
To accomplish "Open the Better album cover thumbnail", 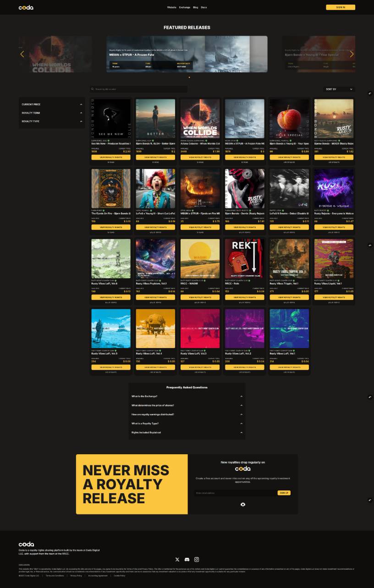I will 155,119.
